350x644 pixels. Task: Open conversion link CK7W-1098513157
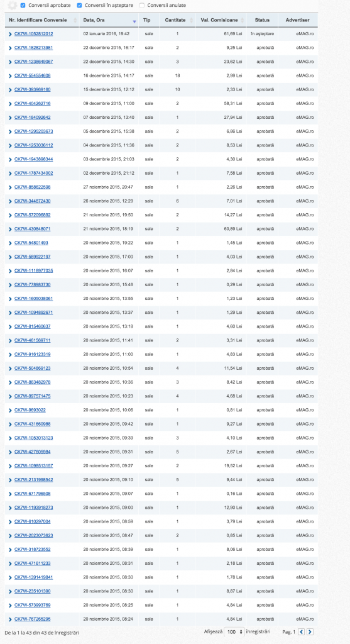(34, 466)
